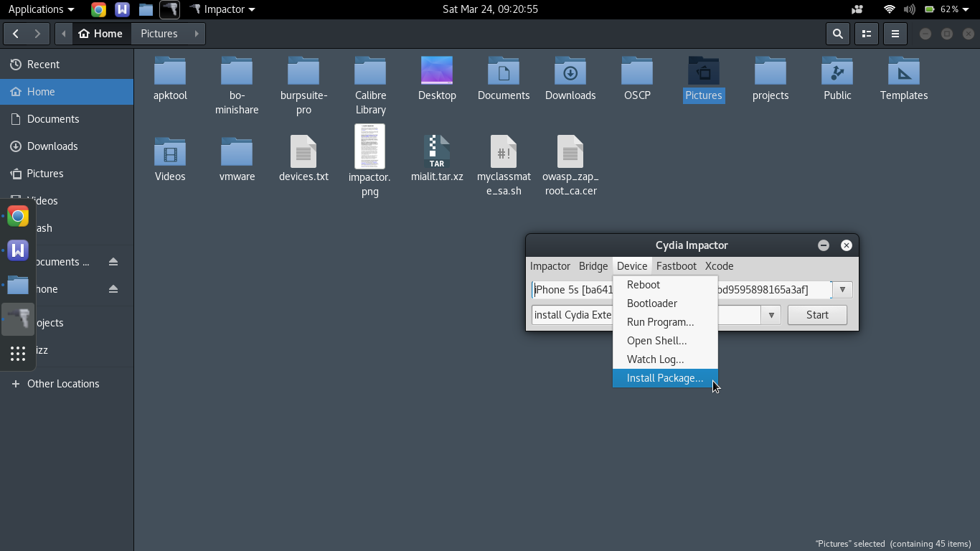The height and width of the screenshot is (551, 980).
Task: Select the Pictures folder in the file grid
Action: coord(704,79)
